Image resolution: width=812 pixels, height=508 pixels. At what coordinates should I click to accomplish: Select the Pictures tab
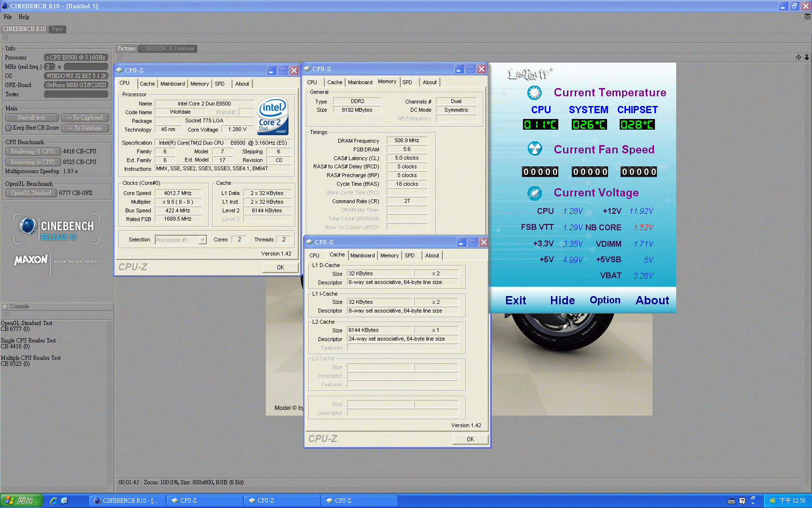point(127,48)
